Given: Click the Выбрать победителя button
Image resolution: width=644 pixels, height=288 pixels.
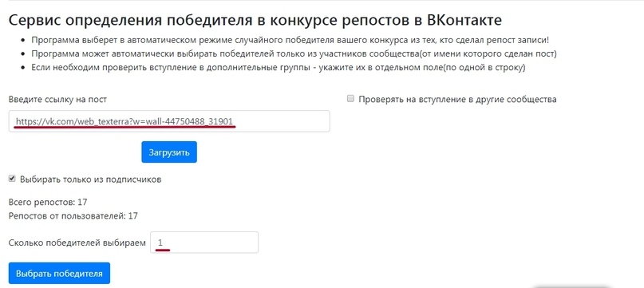Looking at the screenshot, I should click(59, 273).
